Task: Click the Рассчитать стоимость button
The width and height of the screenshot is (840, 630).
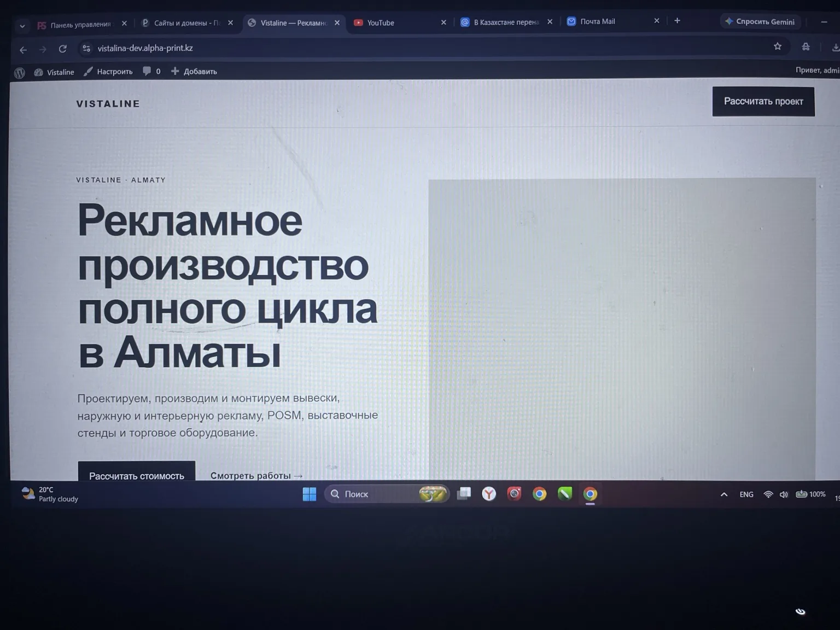Action: tap(137, 472)
